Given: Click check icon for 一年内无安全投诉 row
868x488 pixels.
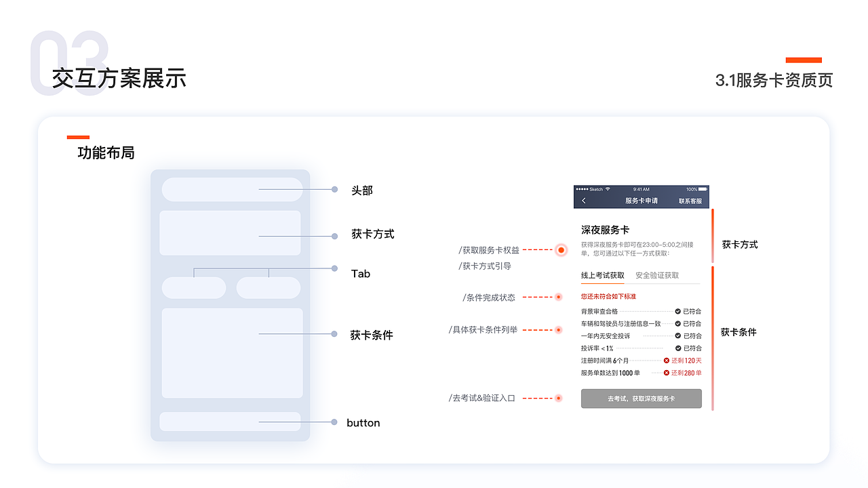Looking at the screenshot, I should (x=677, y=335).
